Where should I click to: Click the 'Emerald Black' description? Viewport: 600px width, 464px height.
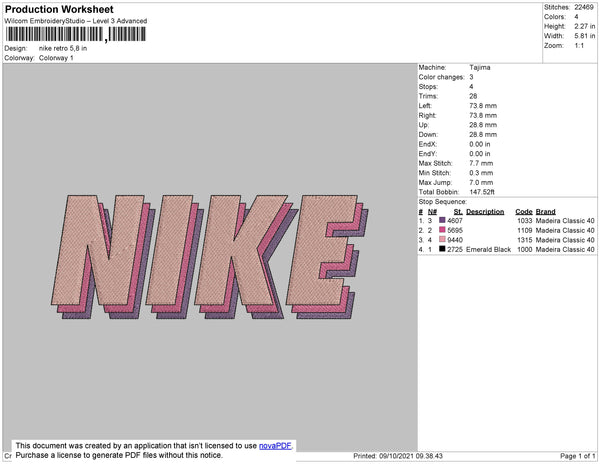click(x=488, y=249)
